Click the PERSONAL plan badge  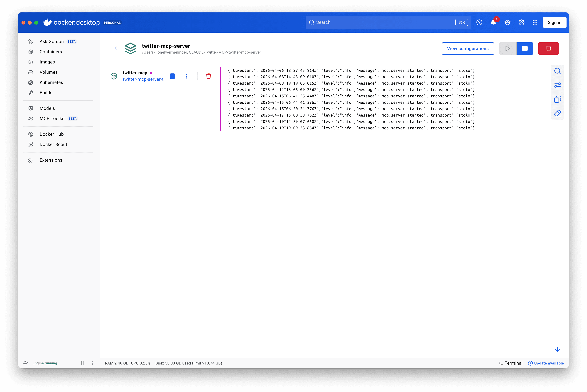(x=112, y=23)
